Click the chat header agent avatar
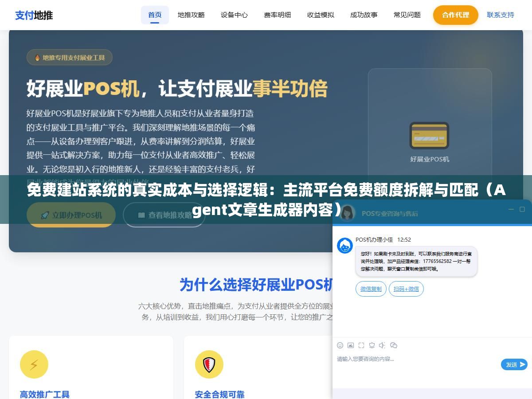Image resolution: width=532 pixels, height=399 pixels. [348, 213]
